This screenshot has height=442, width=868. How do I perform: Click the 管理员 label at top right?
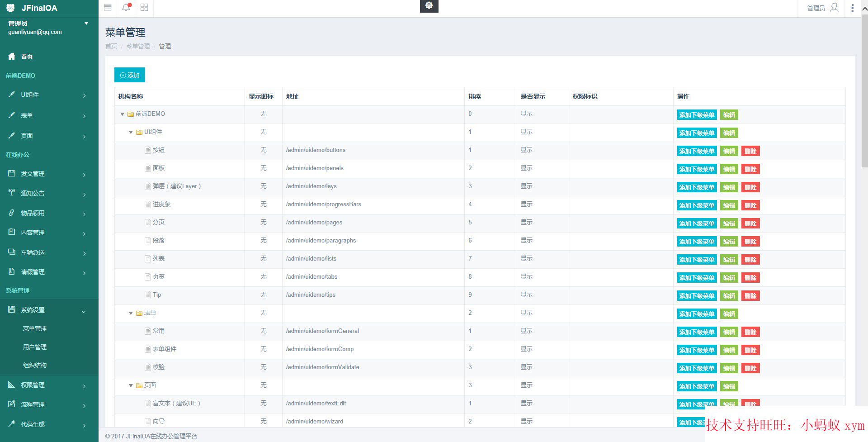(x=816, y=8)
